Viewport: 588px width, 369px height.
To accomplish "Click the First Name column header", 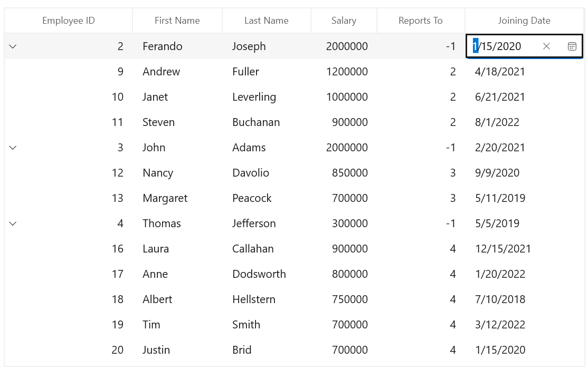I will 177,21.
